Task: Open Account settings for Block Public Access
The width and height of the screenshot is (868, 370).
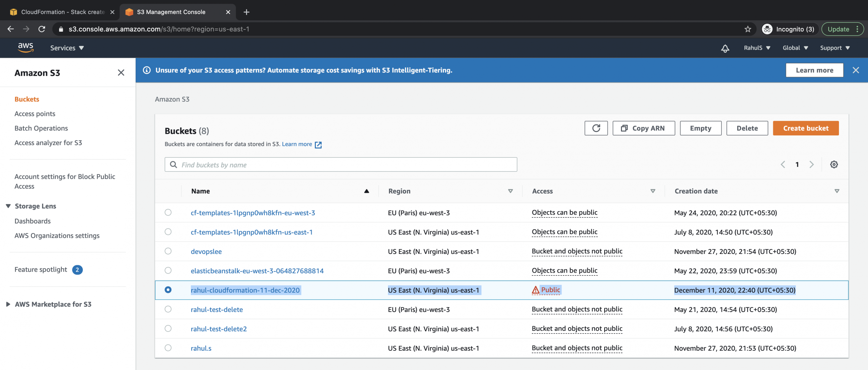Action: [65, 181]
